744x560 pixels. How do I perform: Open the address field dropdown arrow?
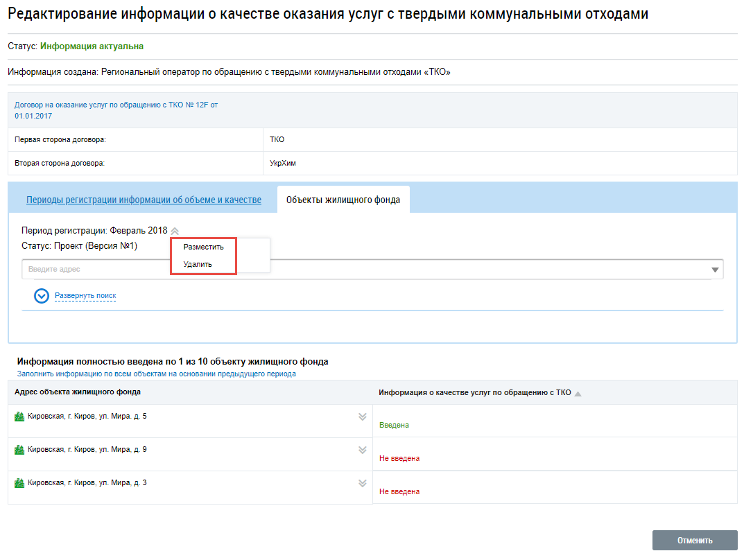tap(715, 270)
